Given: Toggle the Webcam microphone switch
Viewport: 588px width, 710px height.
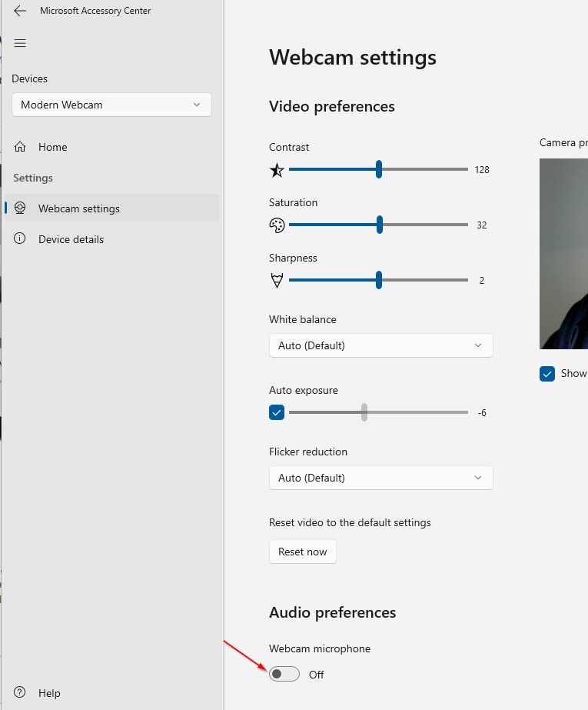Looking at the screenshot, I should point(284,674).
